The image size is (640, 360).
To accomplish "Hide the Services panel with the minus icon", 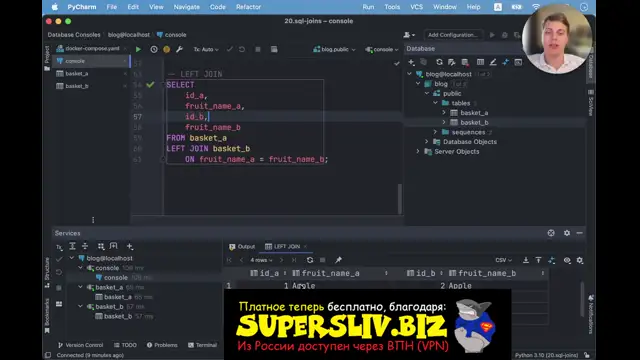I will pyautogui.click(x=579, y=233).
